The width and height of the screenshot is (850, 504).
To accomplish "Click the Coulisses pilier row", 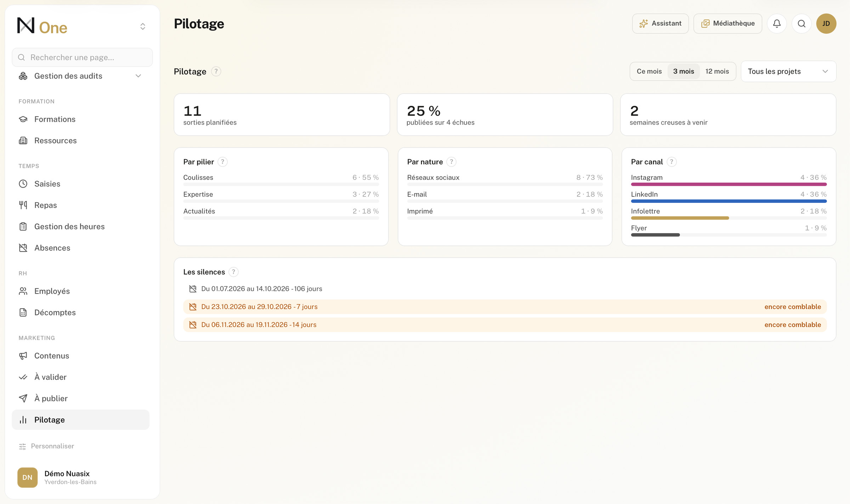I will point(281,179).
